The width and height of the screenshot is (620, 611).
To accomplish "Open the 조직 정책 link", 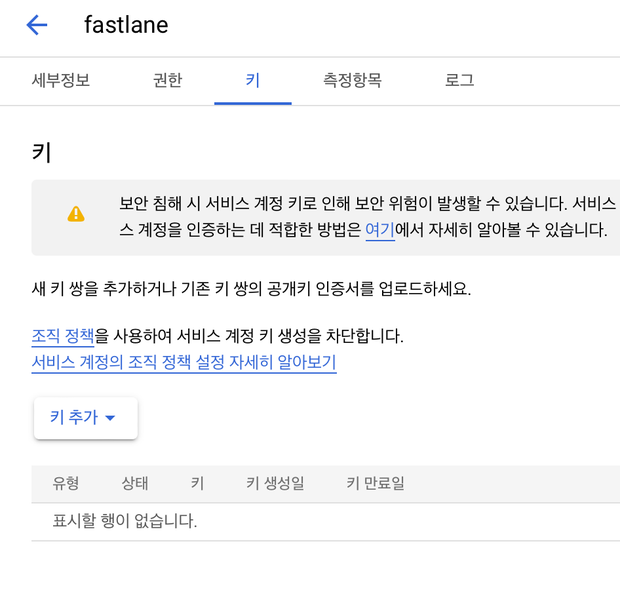I will click(63, 336).
